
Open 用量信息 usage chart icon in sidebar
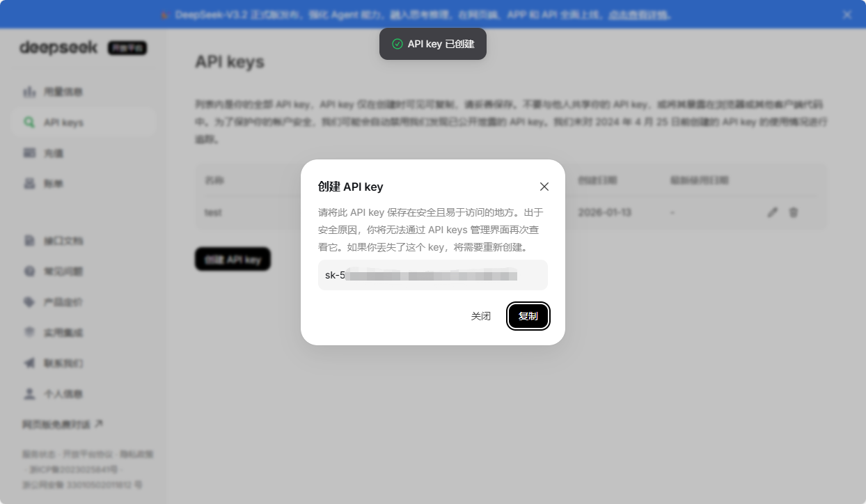pos(29,91)
